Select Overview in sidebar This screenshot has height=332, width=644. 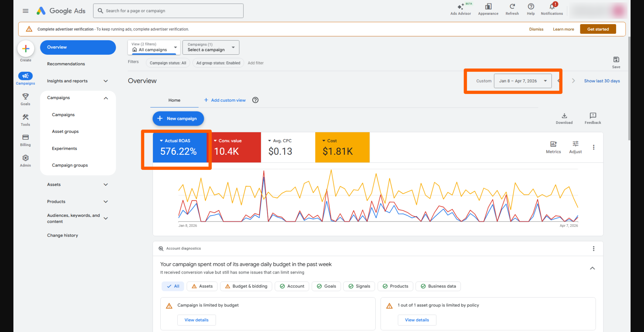pos(78,47)
